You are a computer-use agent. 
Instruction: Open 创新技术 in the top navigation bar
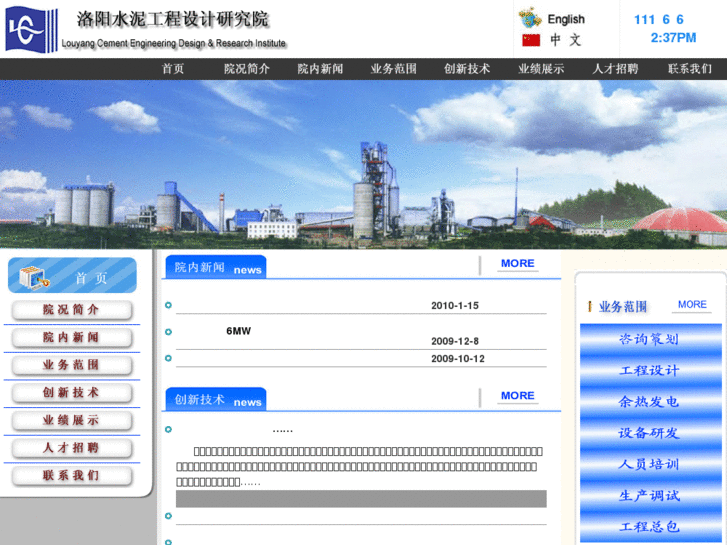click(467, 69)
